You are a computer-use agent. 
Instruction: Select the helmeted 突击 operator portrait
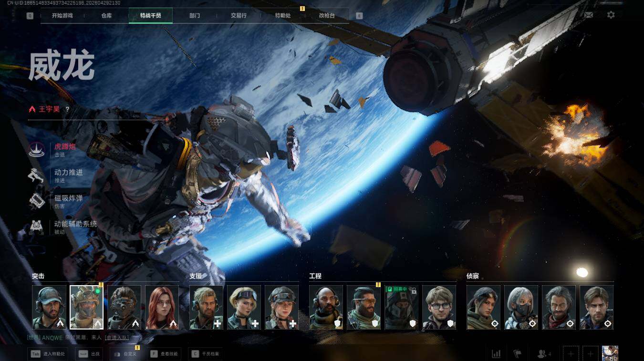(87, 307)
